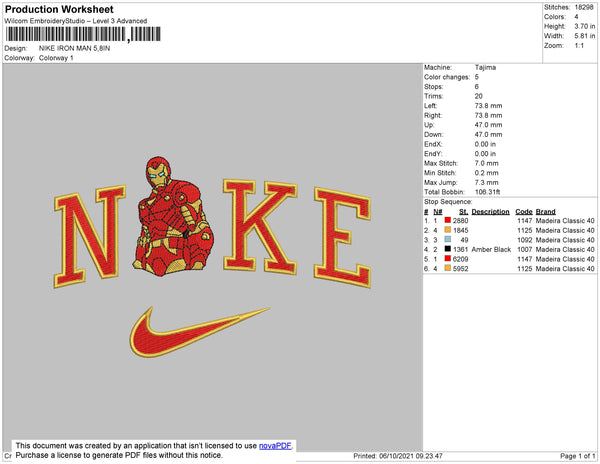Click the black Amber Black swatch
Screen dimensions: 600x464
(x=447, y=249)
